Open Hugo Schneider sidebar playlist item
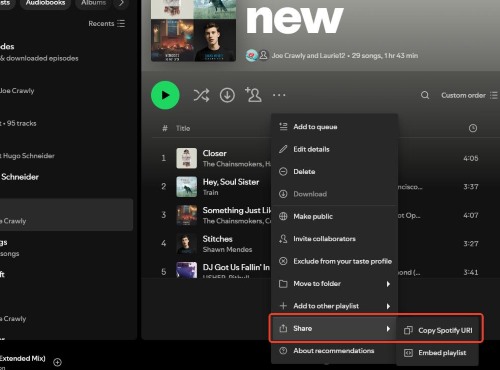 point(27,156)
